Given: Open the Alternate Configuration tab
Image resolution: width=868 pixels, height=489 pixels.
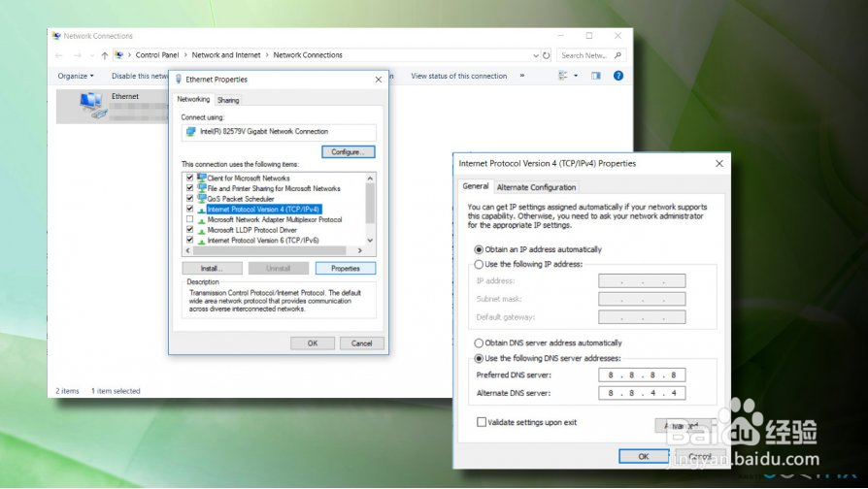Looking at the screenshot, I should pyautogui.click(x=536, y=187).
